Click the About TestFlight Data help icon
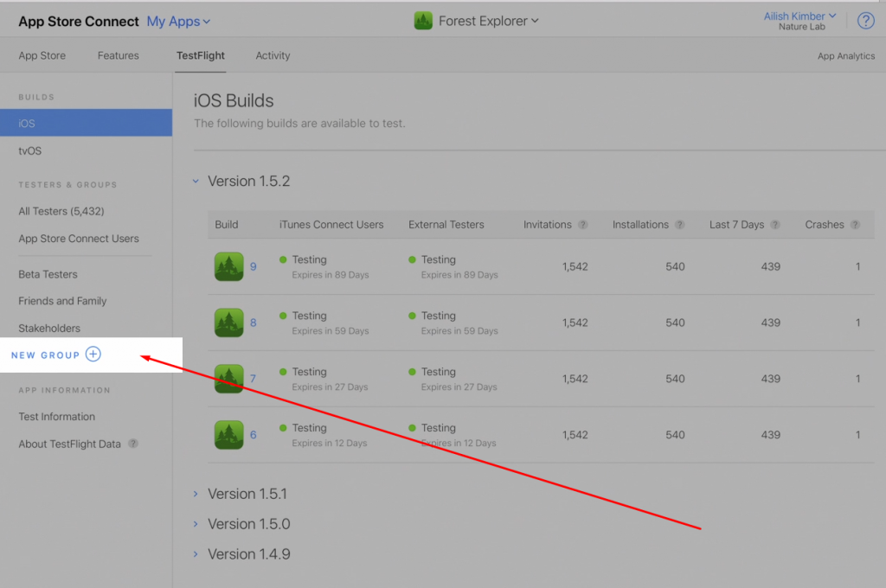 coord(133,444)
